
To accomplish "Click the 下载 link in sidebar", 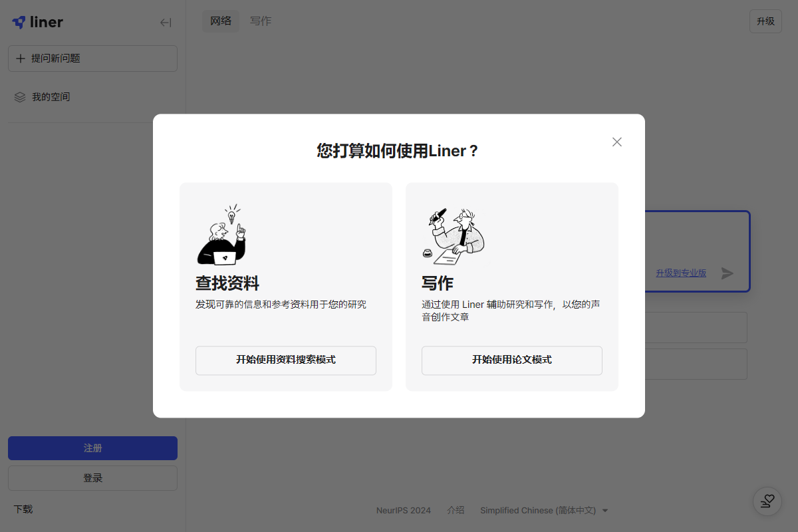I will [x=23, y=509].
